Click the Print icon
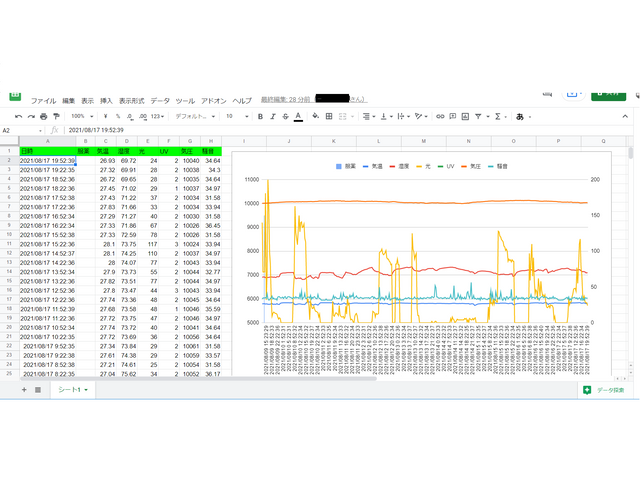 [43, 116]
